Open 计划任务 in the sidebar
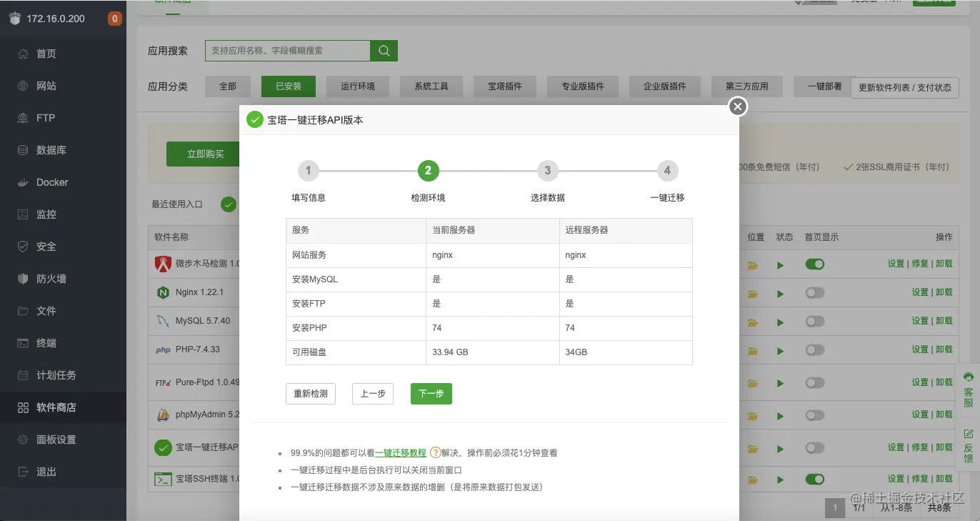The image size is (980, 521). [x=63, y=375]
